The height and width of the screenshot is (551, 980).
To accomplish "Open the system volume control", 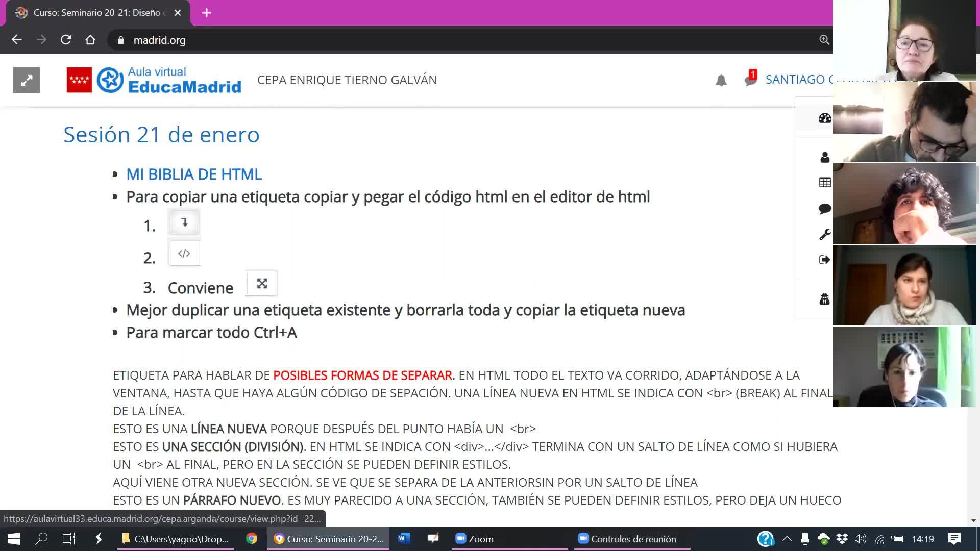I will [860, 539].
